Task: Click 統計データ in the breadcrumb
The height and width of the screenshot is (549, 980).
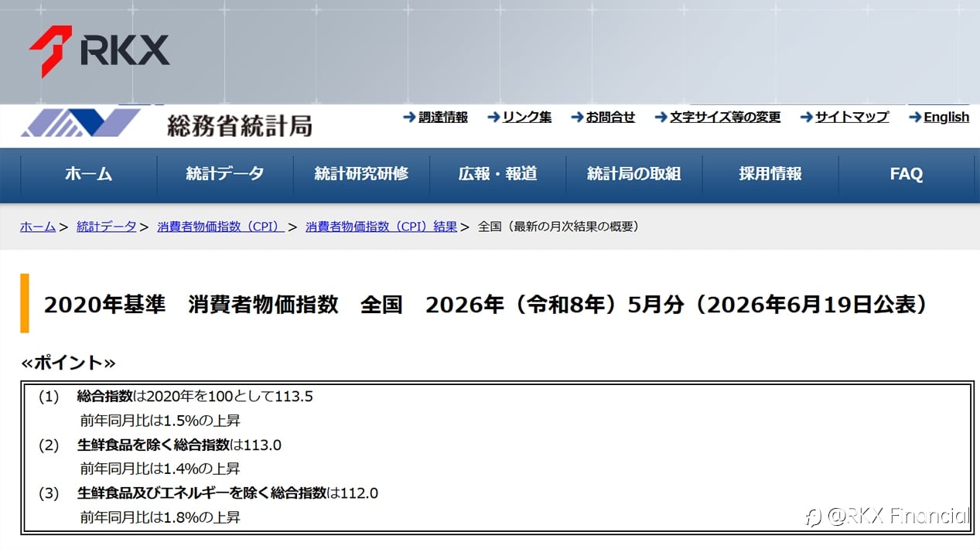Action: pos(107,227)
